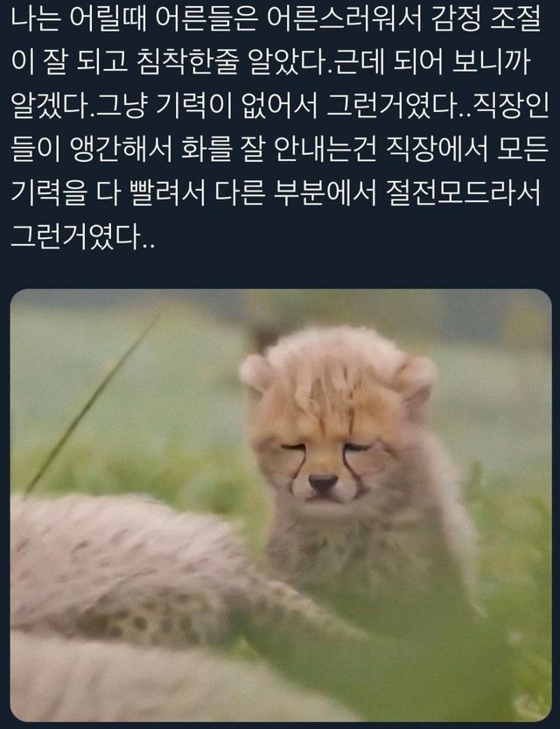Click the word 절전모드라서 in the tweet
Screen dimensions: 560x729
tap(464, 193)
